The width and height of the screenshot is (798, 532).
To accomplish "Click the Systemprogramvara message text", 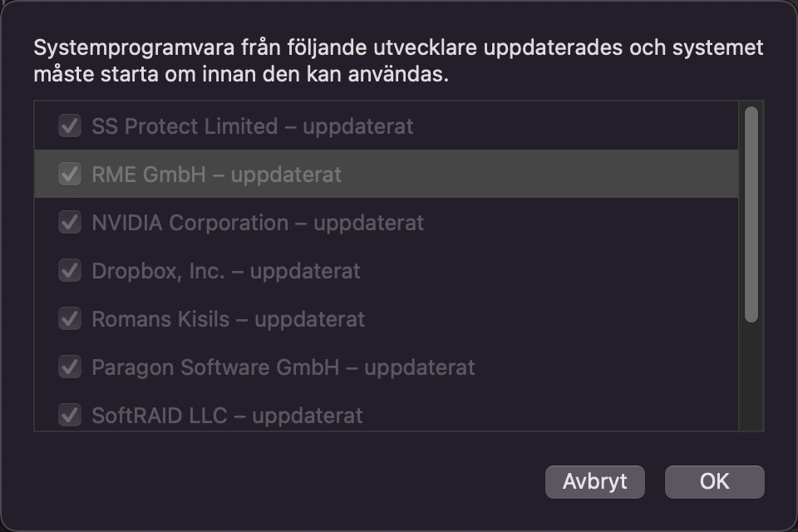I will [397, 61].
